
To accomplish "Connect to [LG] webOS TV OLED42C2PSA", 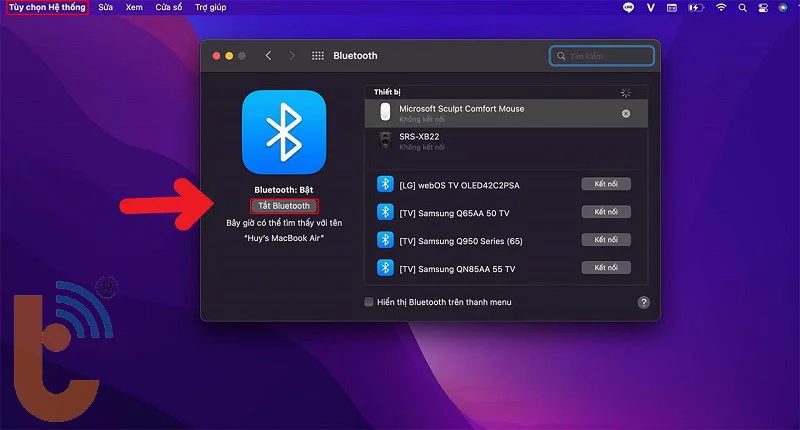I will (606, 184).
